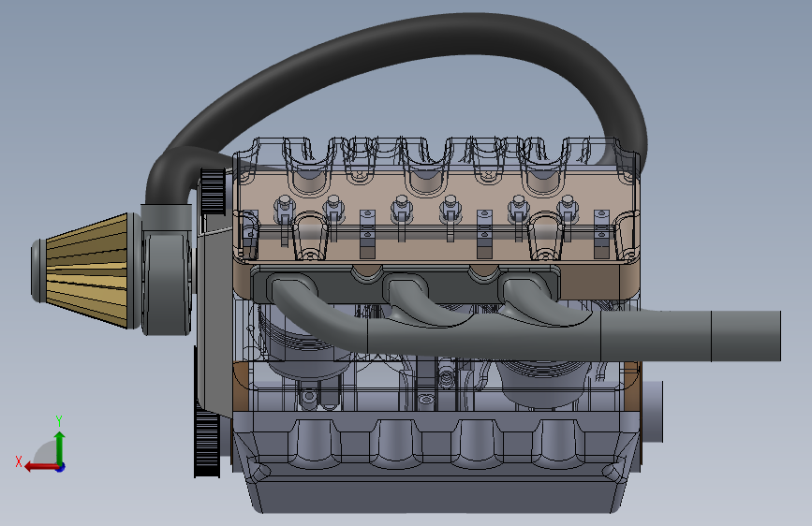Select the upper toothed timing pulley
Image resolution: width=812 pixels, height=526 pixels.
point(212,191)
